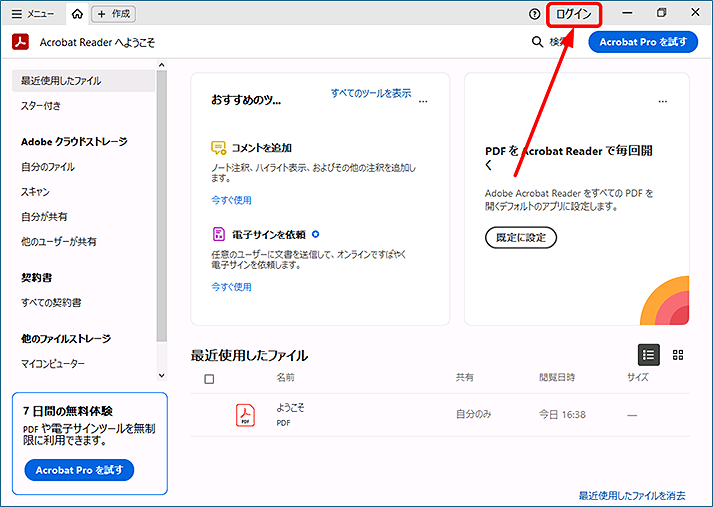
Task: Click the sidebar vertical scrollbar thumb
Action: (x=161, y=206)
